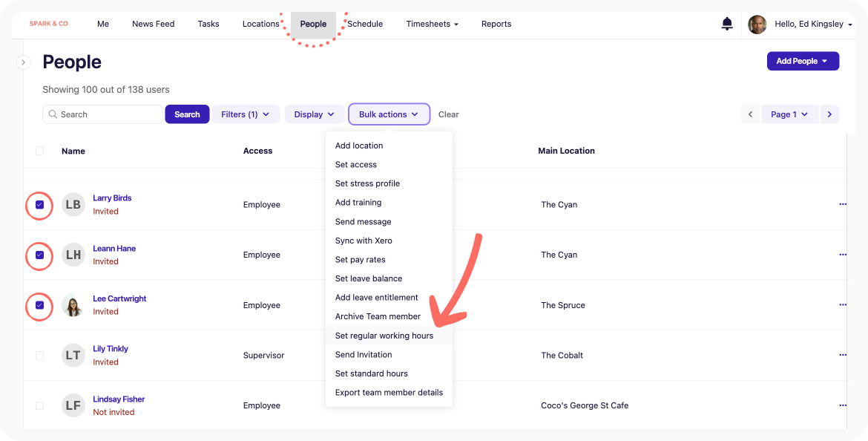Switch to the Schedule tab
This screenshot has height=441, width=868.
click(365, 24)
